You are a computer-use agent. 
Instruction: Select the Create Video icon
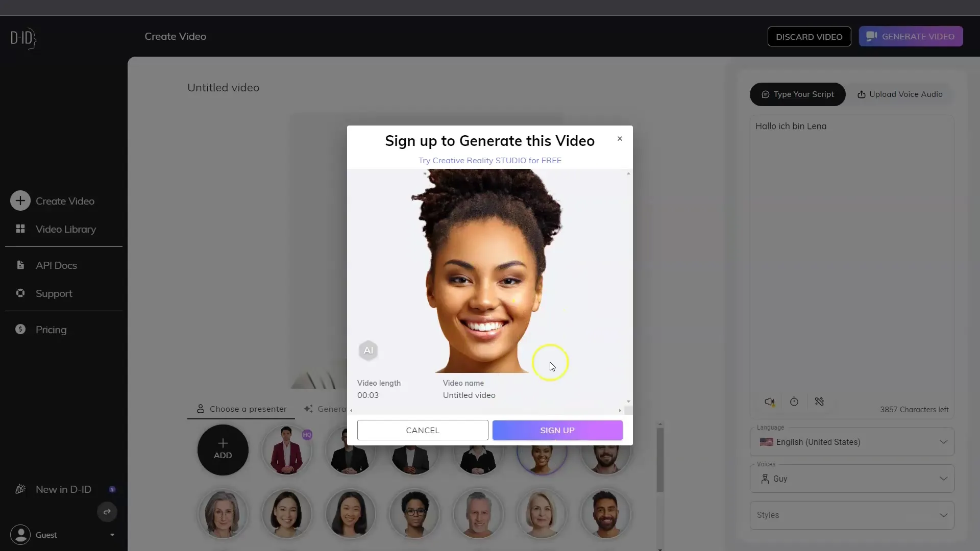tap(20, 201)
